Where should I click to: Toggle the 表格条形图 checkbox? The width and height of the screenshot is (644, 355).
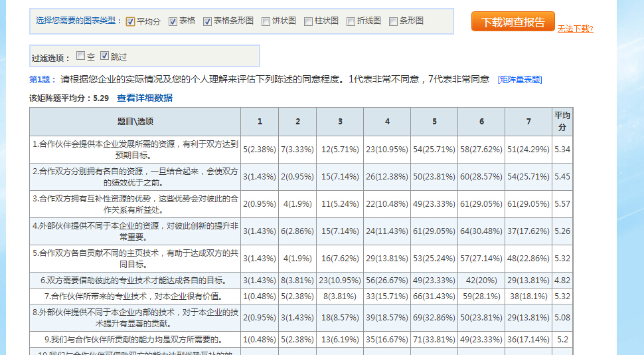(x=207, y=21)
